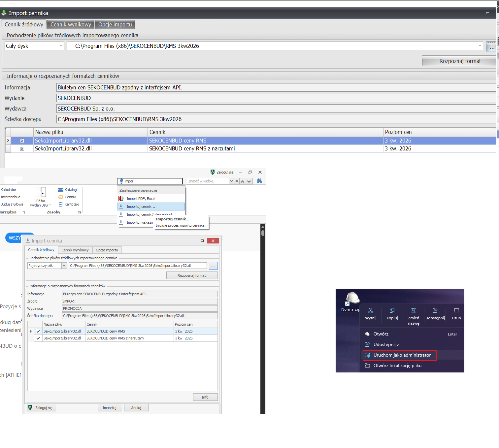Go to next find result with the down arrow

click(249, 181)
